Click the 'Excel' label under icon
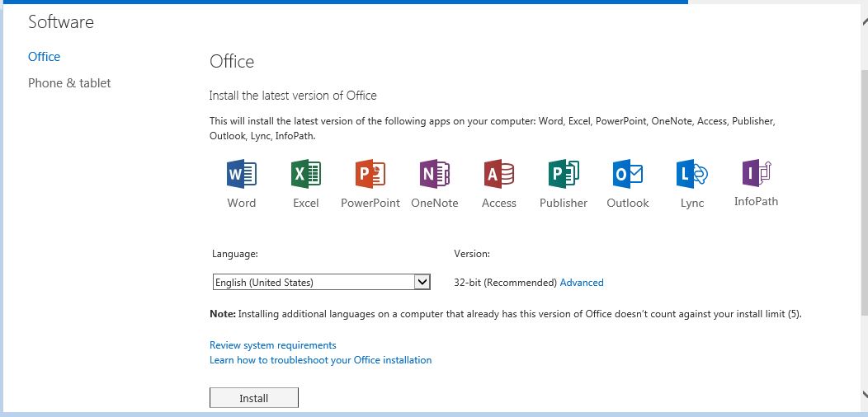 (x=305, y=203)
